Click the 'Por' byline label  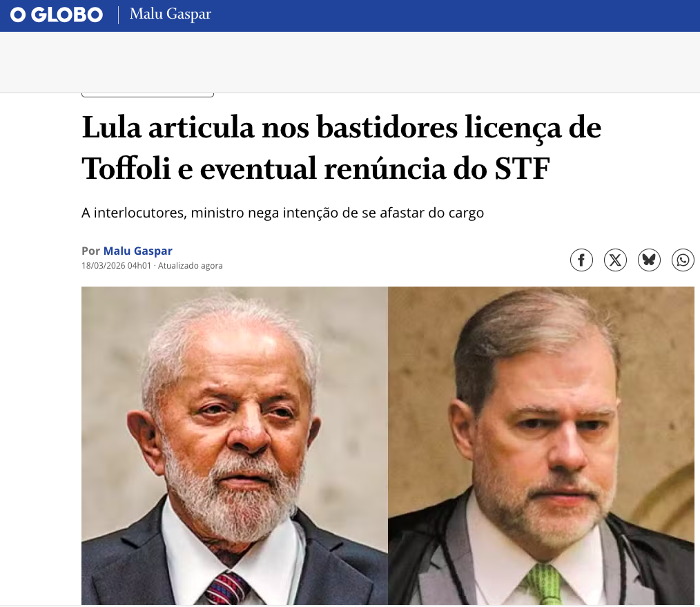click(x=90, y=251)
